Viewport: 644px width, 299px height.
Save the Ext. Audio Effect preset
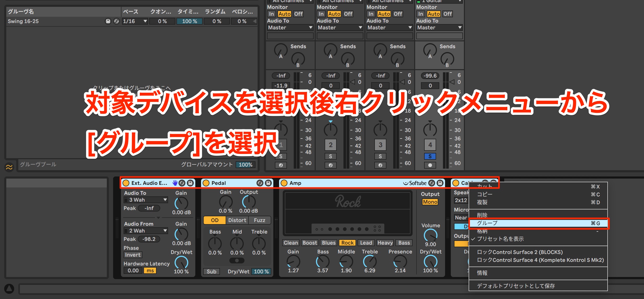(x=191, y=183)
